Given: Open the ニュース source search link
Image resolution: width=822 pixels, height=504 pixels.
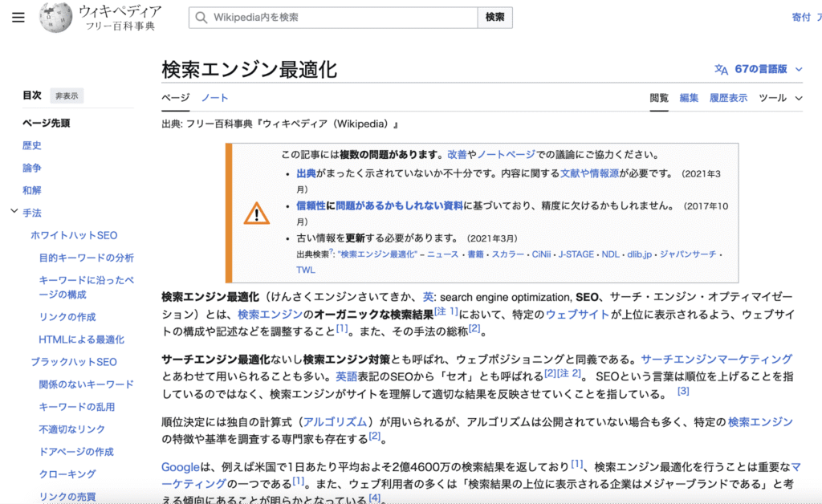Looking at the screenshot, I should point(442,254).
